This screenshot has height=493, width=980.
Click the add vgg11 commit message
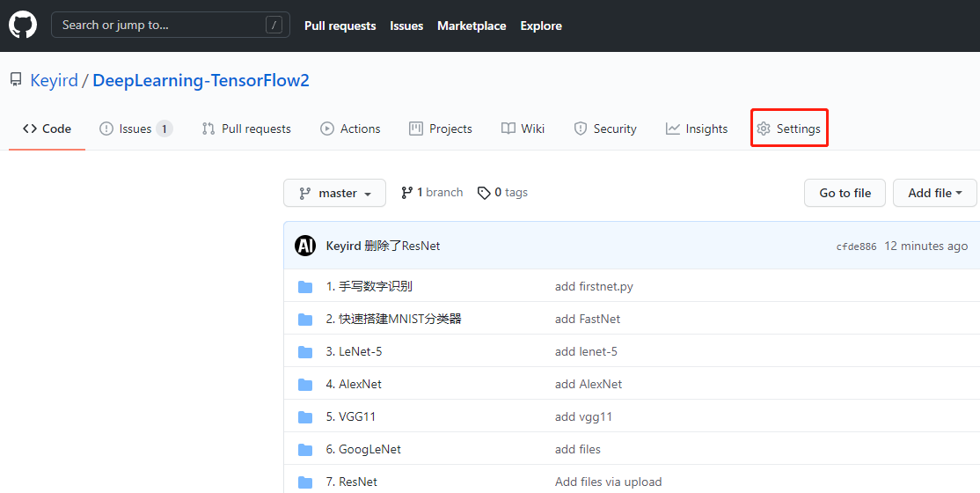click(x=583, y=416)
